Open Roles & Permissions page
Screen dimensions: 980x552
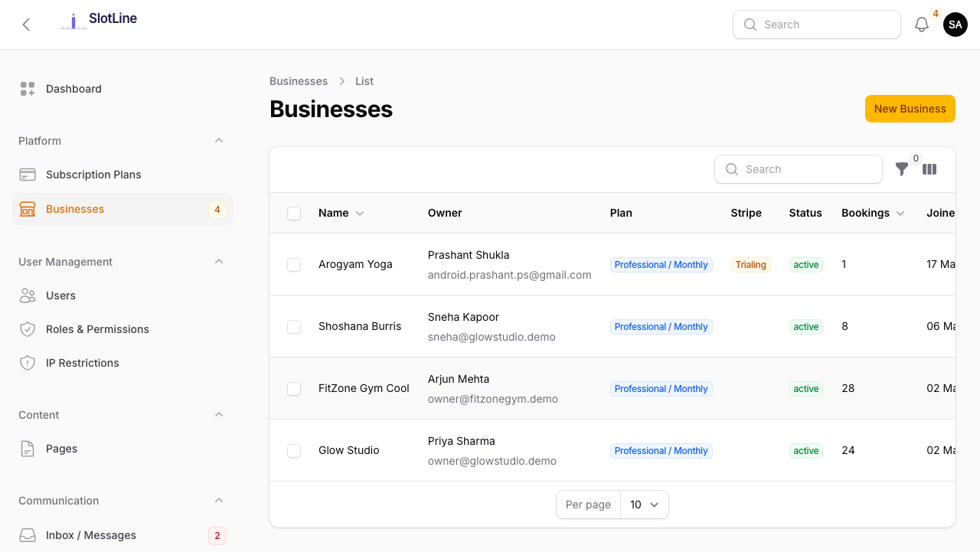click(x=122, y=329)
